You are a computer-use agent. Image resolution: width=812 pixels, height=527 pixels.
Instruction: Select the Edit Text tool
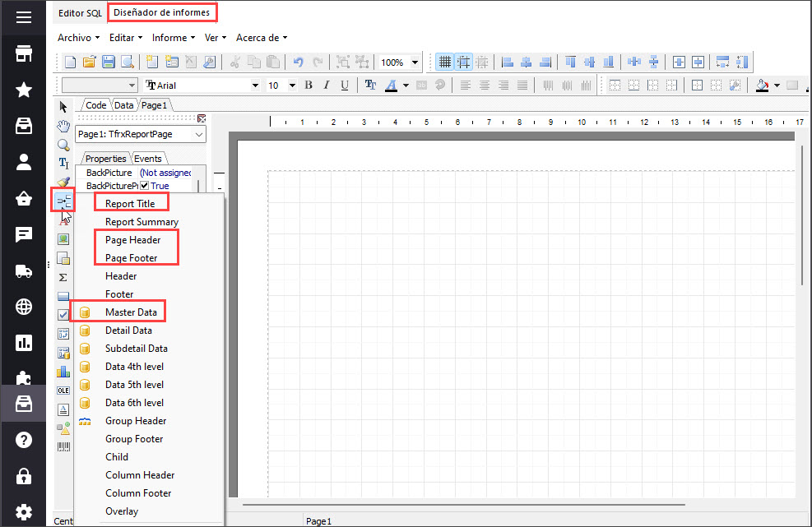63,164
